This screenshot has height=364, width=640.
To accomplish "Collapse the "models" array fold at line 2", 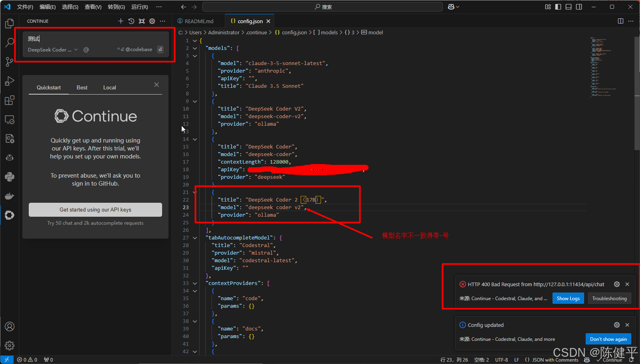I will pyautogui.click(x=195, y=48).
